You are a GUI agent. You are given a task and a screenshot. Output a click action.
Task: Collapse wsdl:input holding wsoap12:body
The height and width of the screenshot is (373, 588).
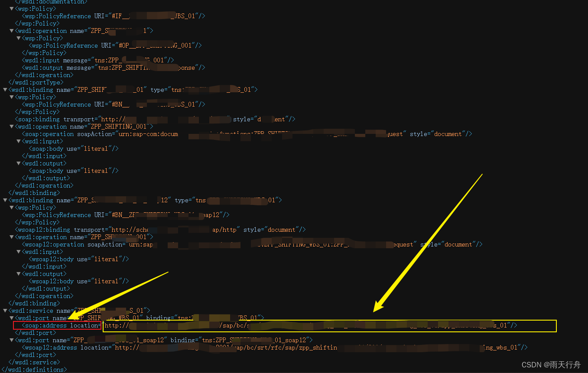click(x=19, y=252)
